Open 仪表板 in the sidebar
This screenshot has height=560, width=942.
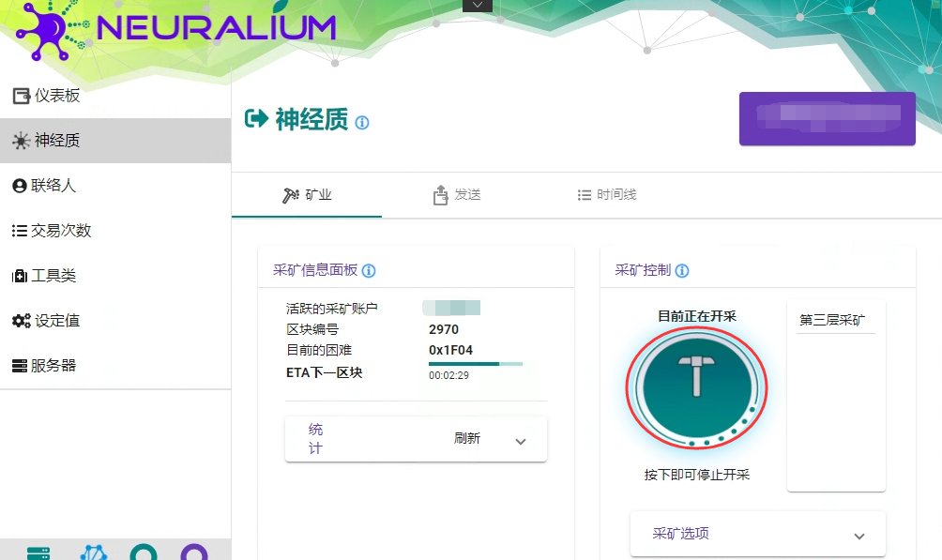[56, 96]
